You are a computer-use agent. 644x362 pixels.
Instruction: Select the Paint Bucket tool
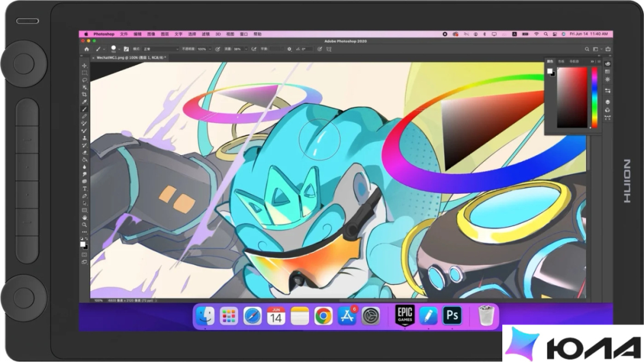click(x=85, y=160)
